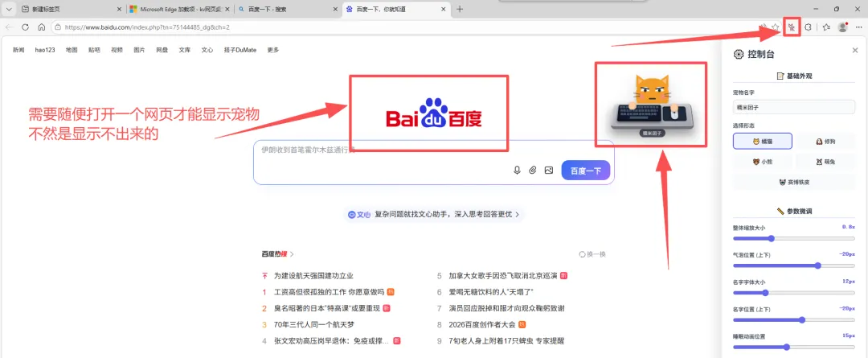Screen dimensions: 868x358
Task: Open hot topic 爱喝无糖饮料的人"天塌了"
Action: coord(491,292)
